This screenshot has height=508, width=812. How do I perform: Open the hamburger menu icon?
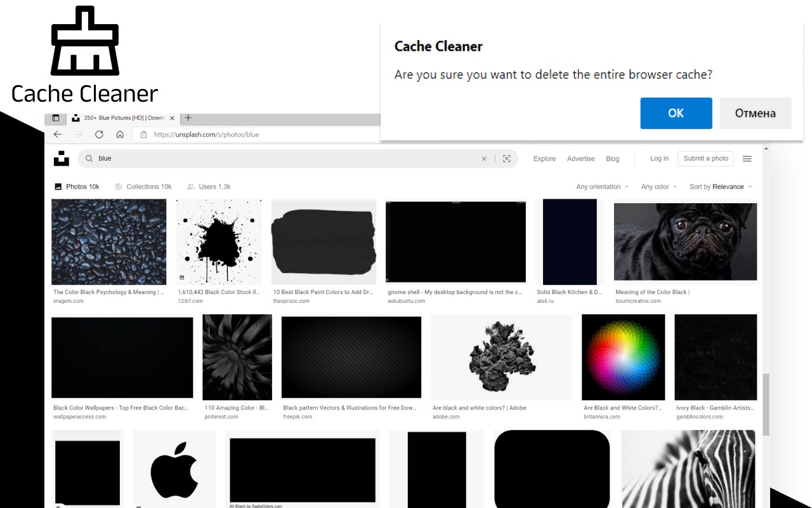pos(747,159)
